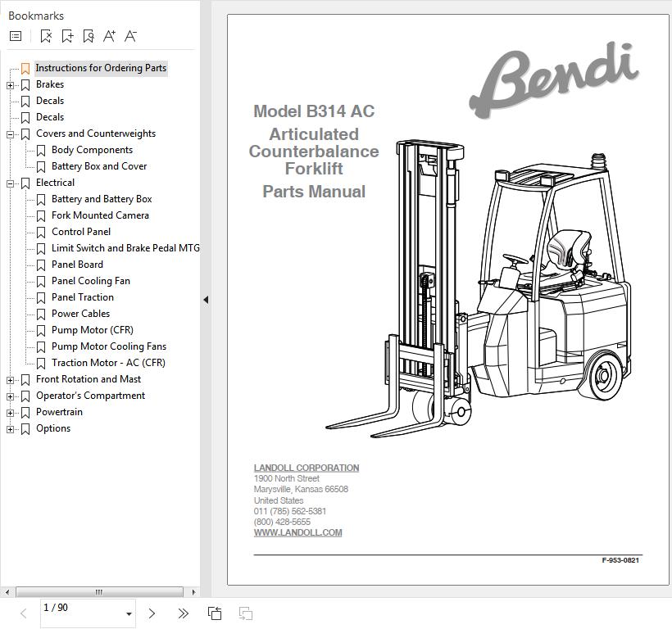Click the LANDOLL CORPORATION link
This screenshot has height=629, width=672.
(306, 468)
